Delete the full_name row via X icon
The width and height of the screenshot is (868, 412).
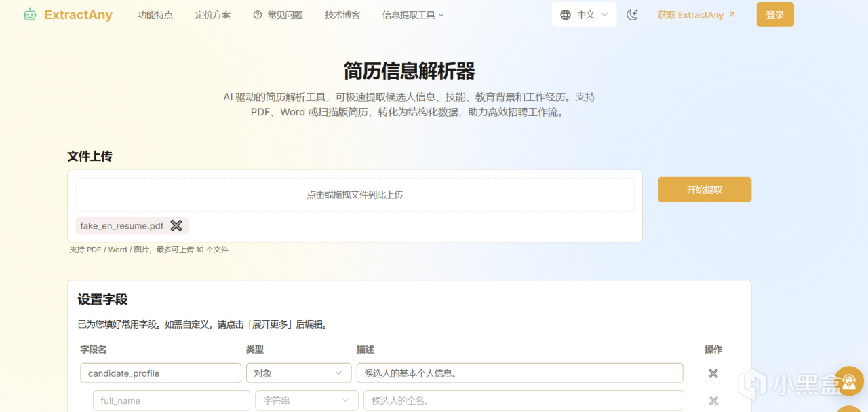pos(713,400)
